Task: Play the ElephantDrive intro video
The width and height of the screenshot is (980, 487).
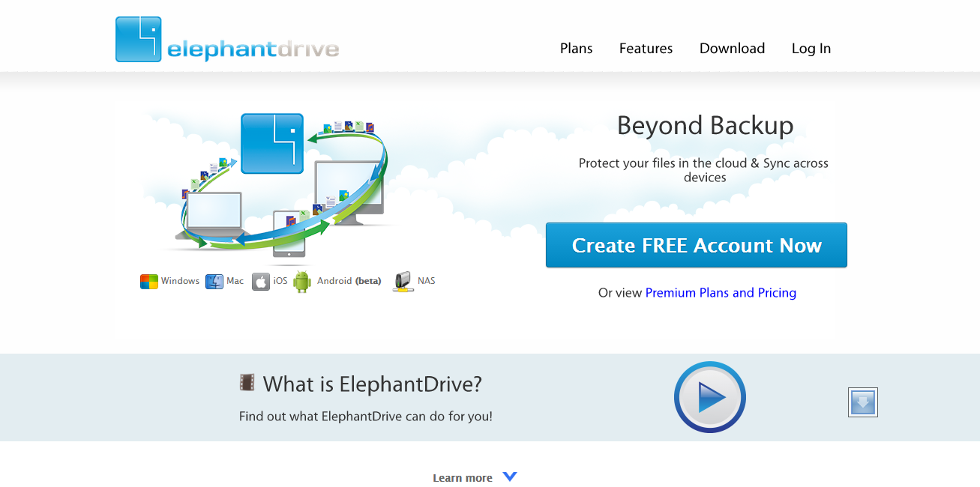Action: [709, 397]
